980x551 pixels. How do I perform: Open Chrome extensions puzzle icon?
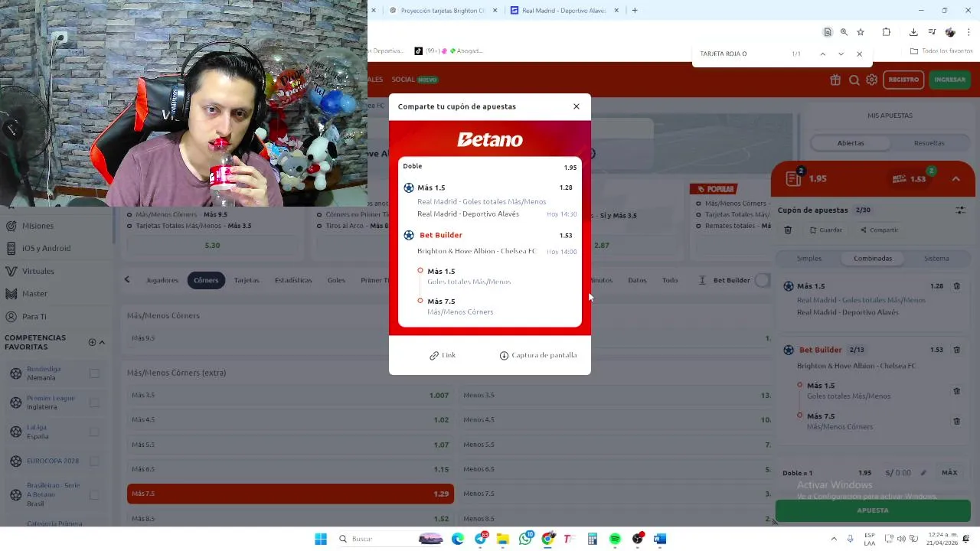point(887,32)
